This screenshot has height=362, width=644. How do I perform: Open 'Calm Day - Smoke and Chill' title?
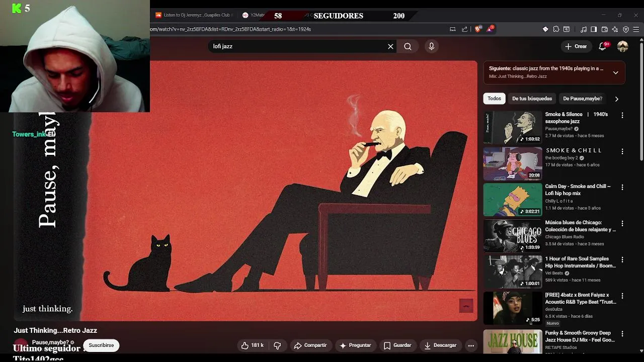578,190
